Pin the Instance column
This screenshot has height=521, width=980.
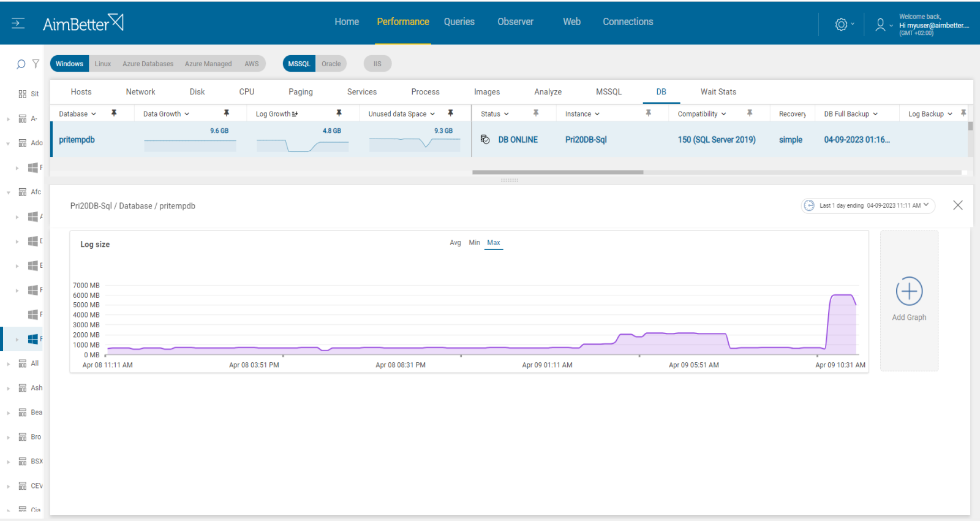point(648,113)
